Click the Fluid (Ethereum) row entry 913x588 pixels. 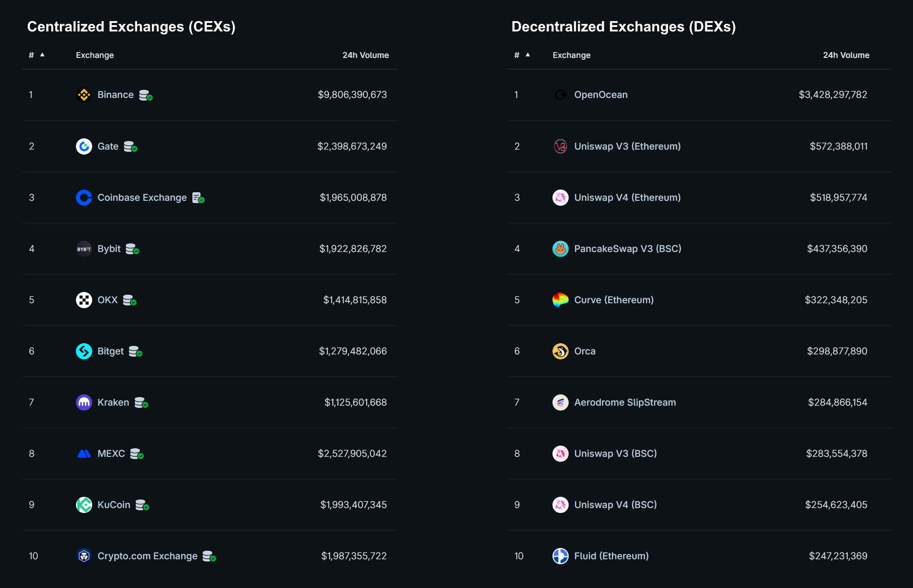(x=611, y=556)
